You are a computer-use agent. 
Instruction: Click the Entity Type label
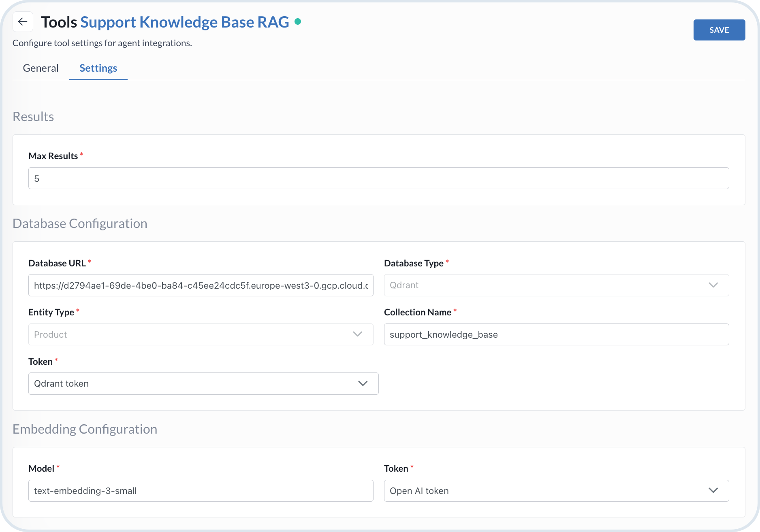click(x=51, y=312)
